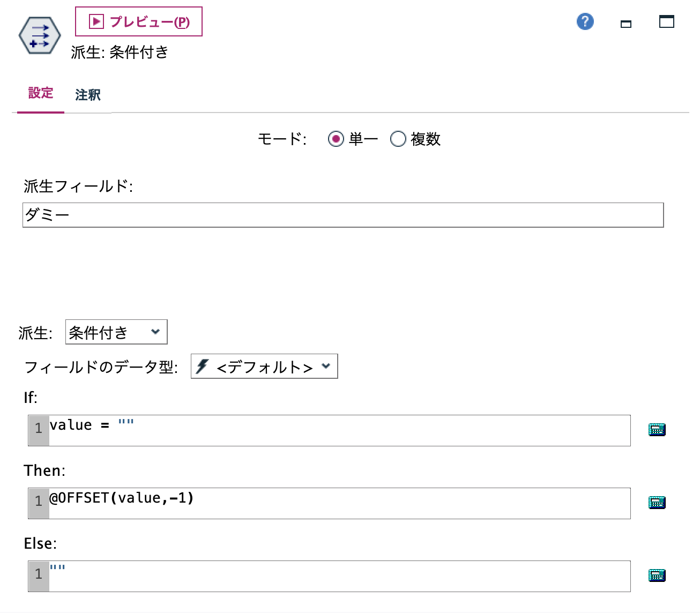
Task: Select the 複数 mode radio button
Action: (x=398, y=139)
